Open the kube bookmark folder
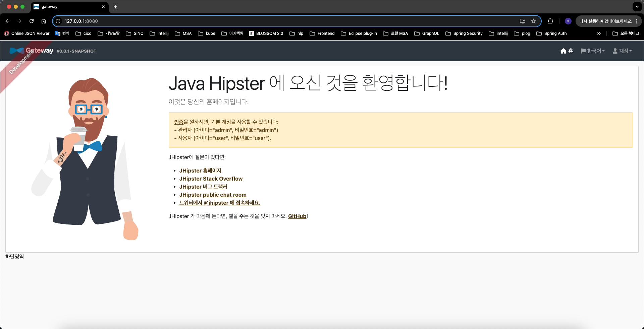Screen dimensions: 644x329 207,34
